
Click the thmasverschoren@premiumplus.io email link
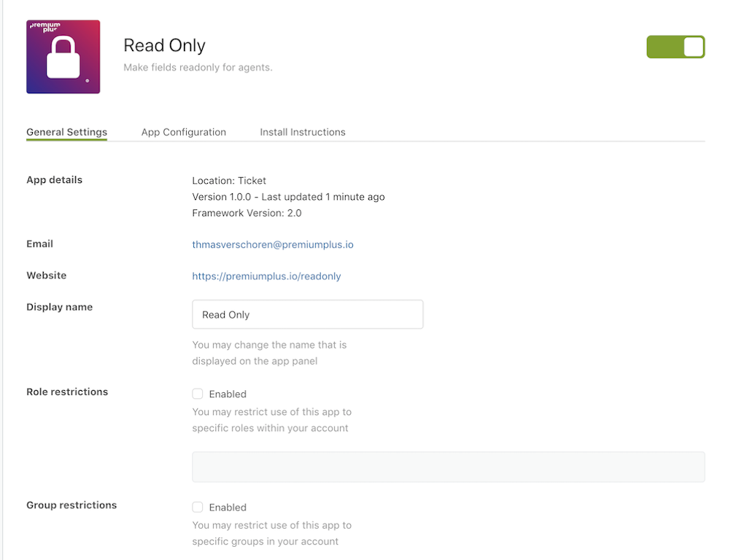click(273, 245)
